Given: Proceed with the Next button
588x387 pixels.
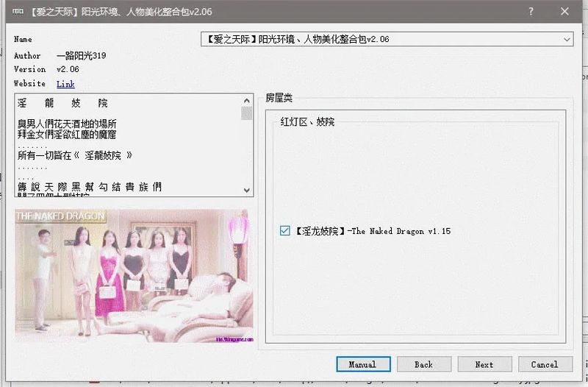Looking at the screenshot, I should pyautogui.click(x=484, y=364).
